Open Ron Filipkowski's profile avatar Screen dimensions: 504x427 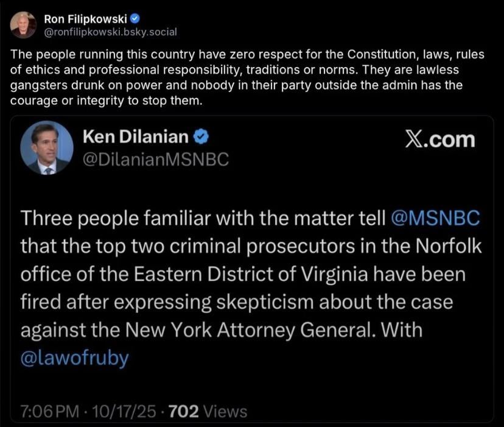pos(23,24)
